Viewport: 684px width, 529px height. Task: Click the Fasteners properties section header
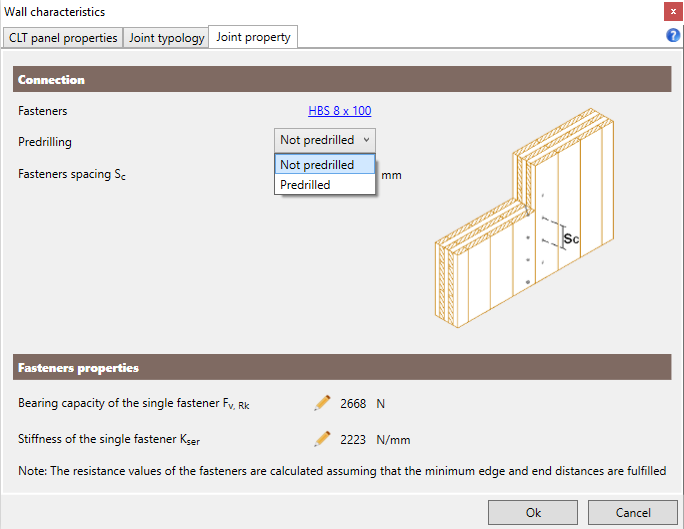(x=342, y=367)
